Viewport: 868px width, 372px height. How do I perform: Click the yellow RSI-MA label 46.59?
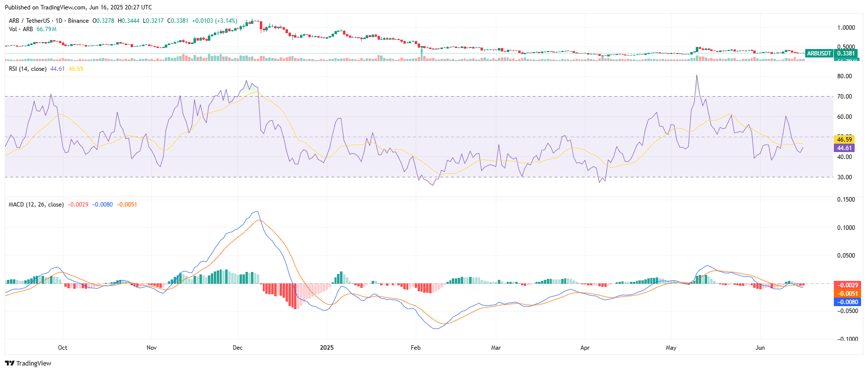pos(844,140)
